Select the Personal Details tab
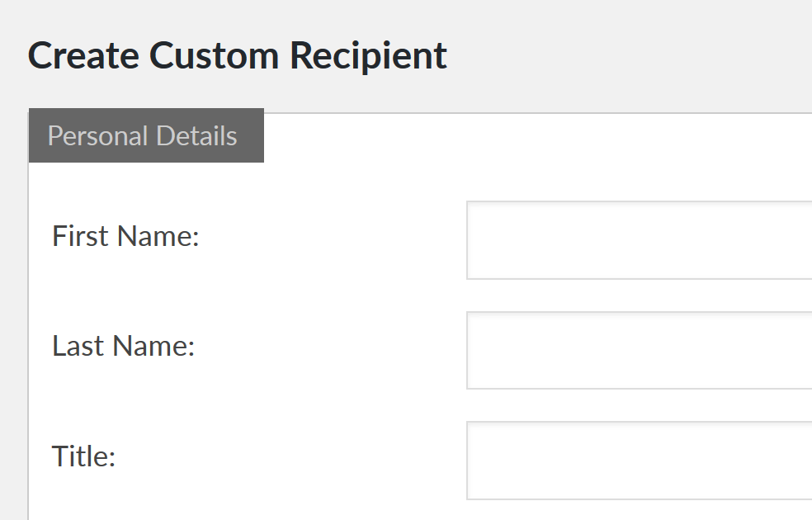The width and height of the screenshot is (812, 520). point(146,135)
